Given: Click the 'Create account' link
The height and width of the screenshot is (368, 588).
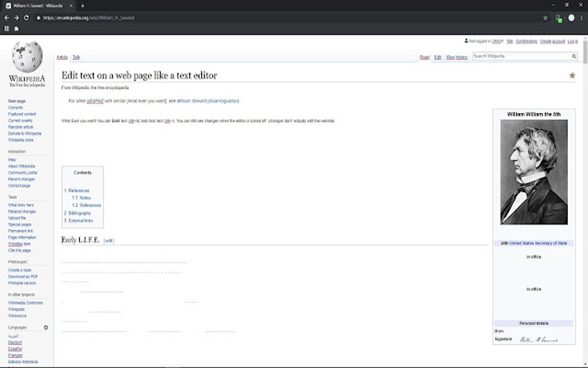Looking at the screenshot, I should [553, 41].
